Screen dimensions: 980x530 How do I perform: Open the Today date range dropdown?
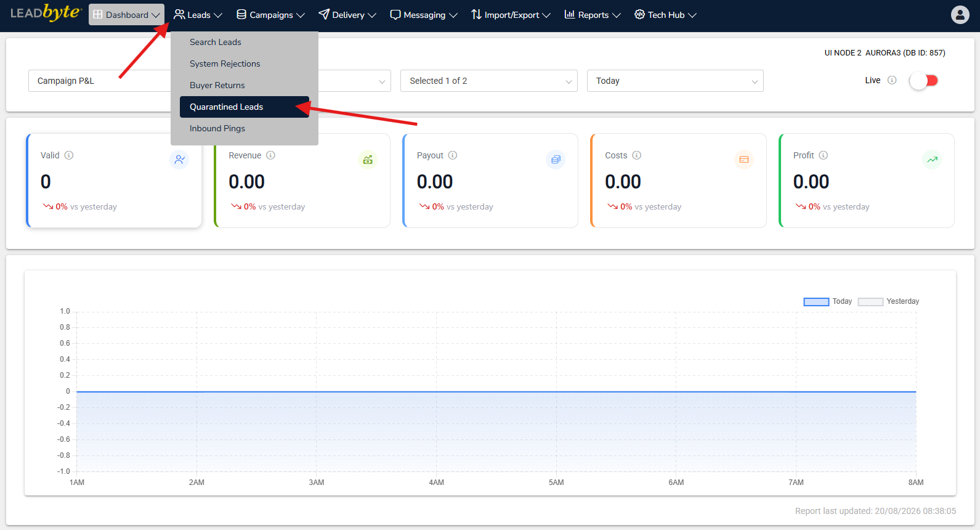(675, 81)
